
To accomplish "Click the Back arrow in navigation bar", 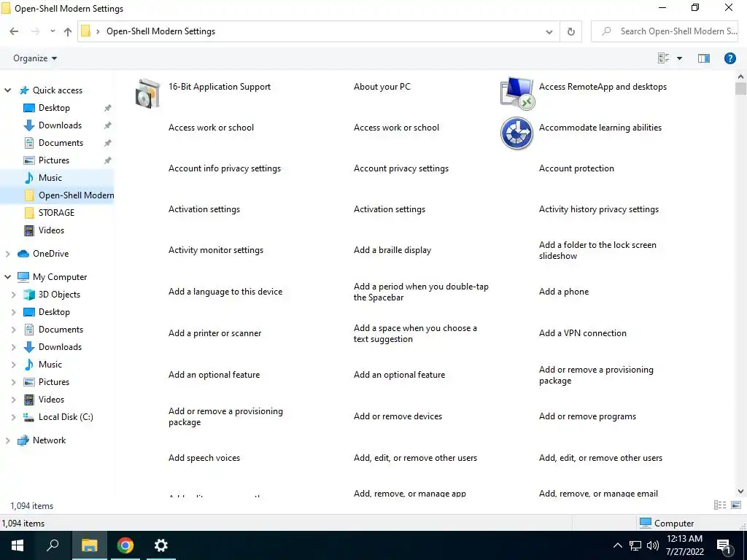I will tap(14, 31).
